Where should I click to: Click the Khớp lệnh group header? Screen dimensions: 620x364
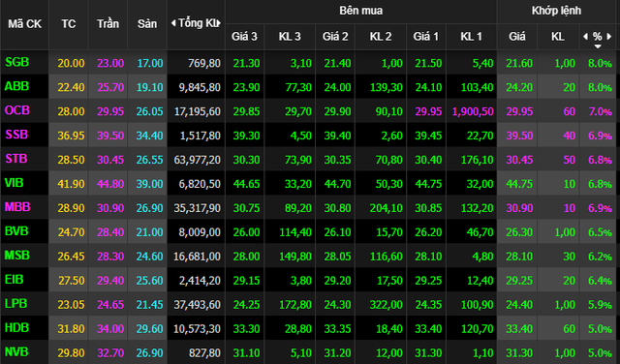click(x=556, y=11)
